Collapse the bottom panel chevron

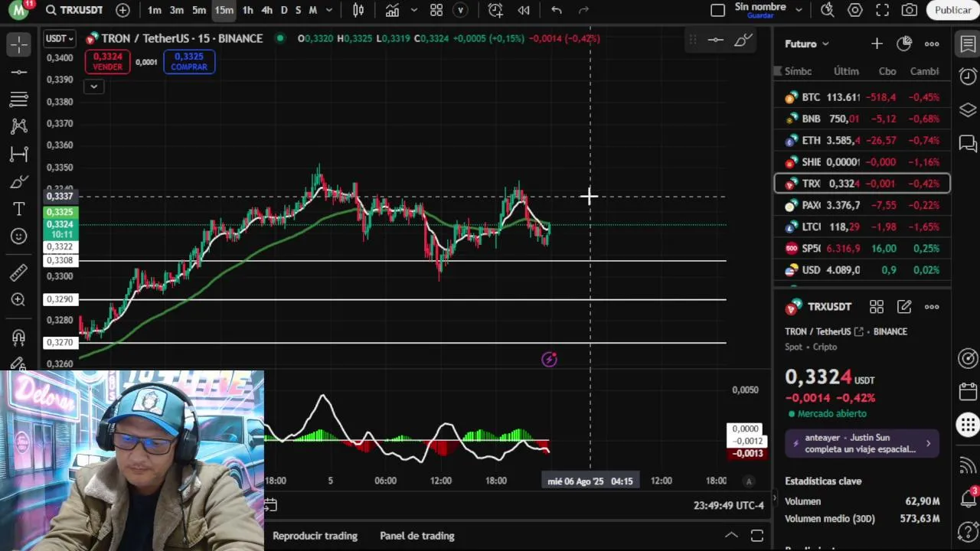point(731,536)
